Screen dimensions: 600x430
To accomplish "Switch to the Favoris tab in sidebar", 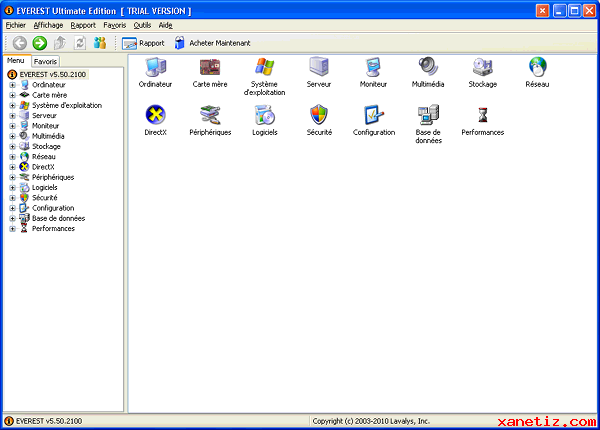I will [x=45, y=61].
